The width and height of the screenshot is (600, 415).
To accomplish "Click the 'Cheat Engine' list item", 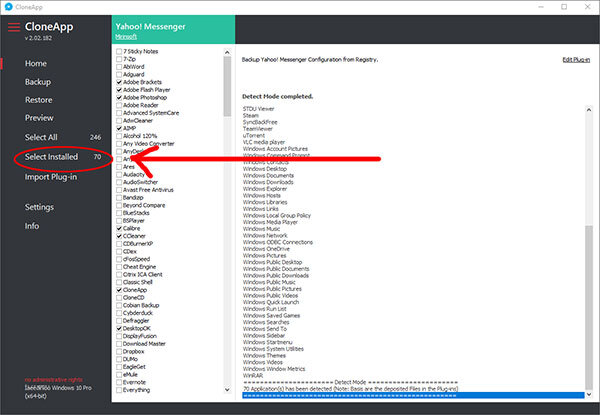I will pos(139,267).
